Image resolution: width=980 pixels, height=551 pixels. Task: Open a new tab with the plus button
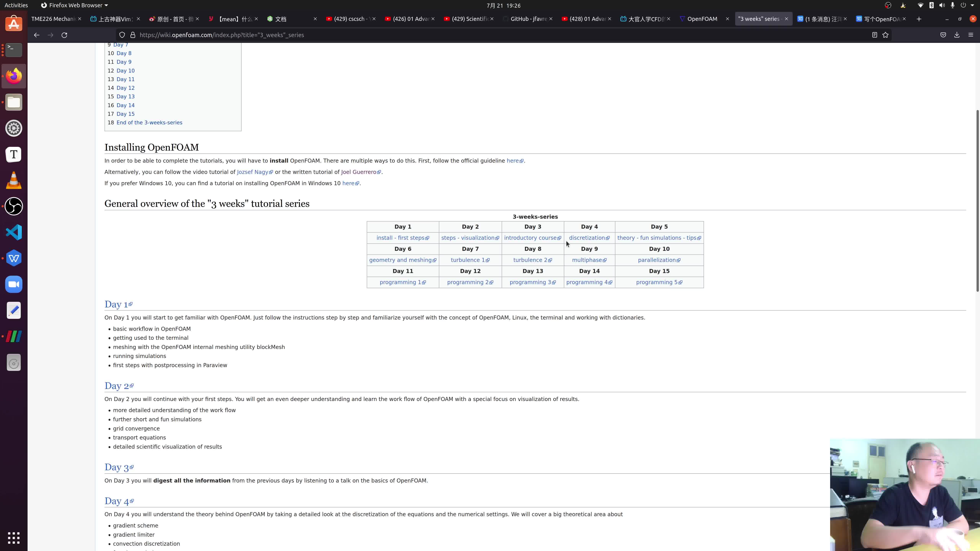(919, 19)
